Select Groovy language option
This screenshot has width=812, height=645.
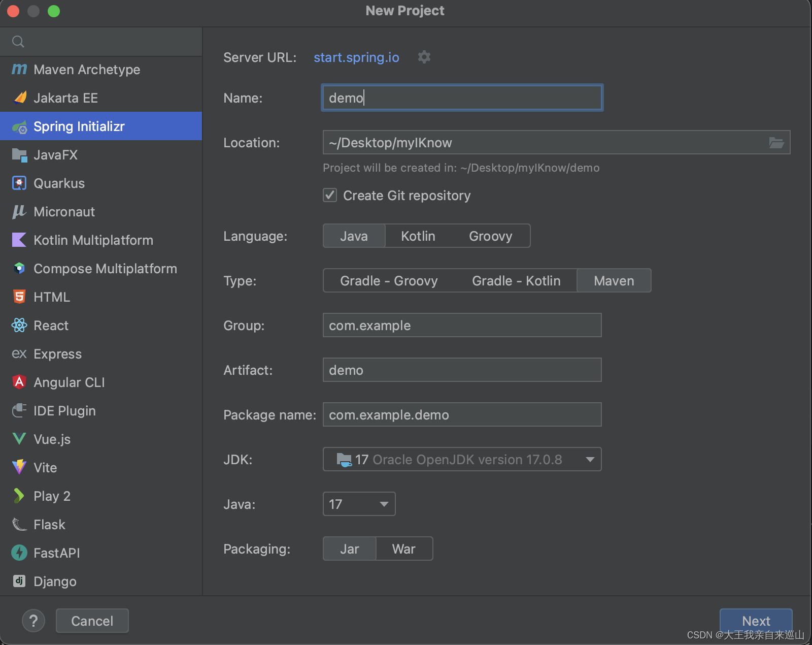(491, 236)
